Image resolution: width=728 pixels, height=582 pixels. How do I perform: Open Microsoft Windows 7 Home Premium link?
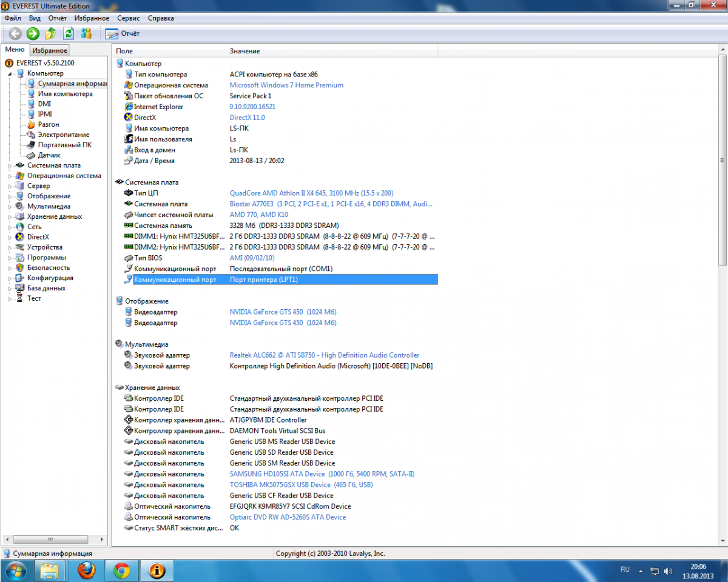tap(286, 85)
